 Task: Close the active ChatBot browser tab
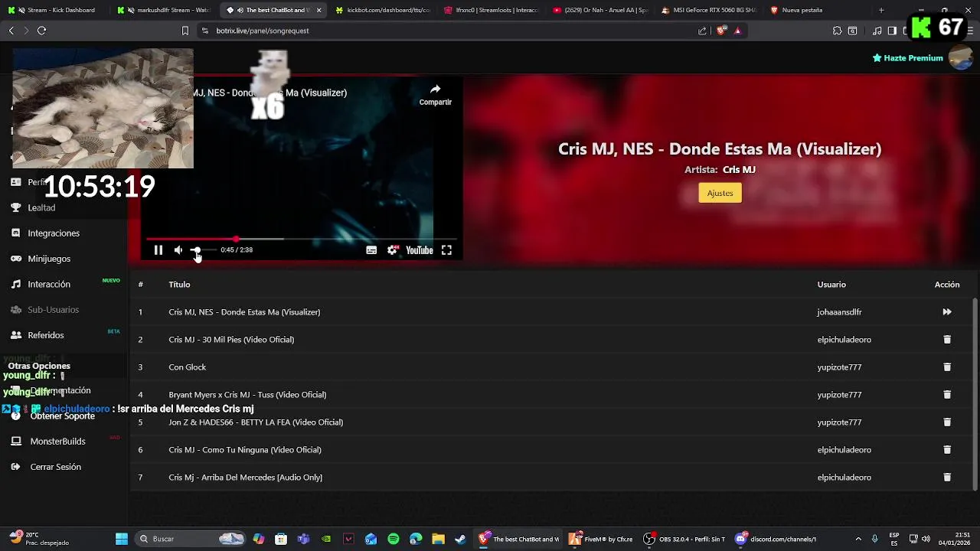pyautogui.click(x=319, y=10)
